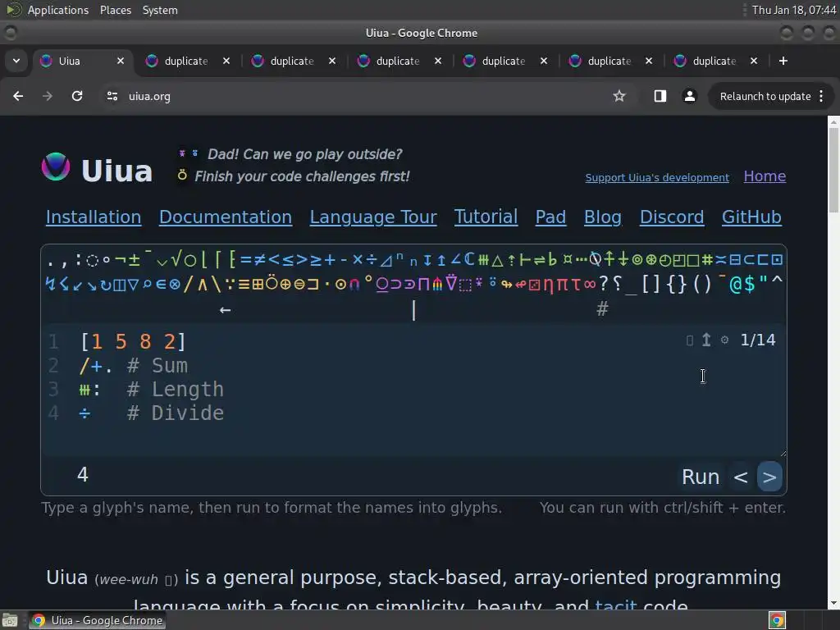
Task: Insert the deshape (♭) glyph
Action: [x=552, y=259]
